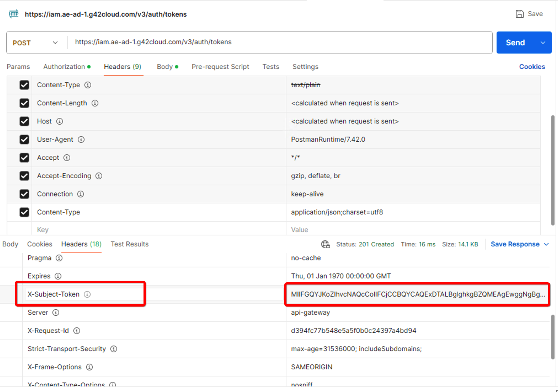
Task: Click the request URL input field
Action: 280,42
